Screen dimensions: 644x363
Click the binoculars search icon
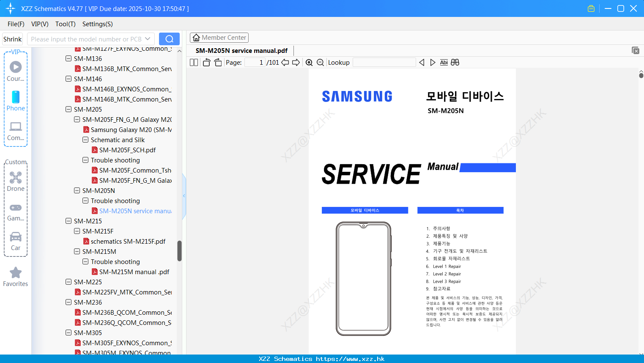(x=455, y=62)
